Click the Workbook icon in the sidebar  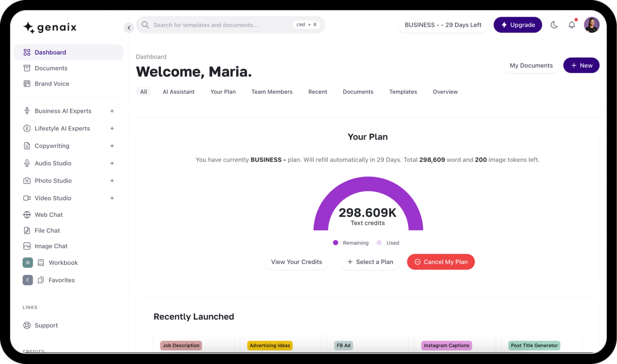(41, 262)
